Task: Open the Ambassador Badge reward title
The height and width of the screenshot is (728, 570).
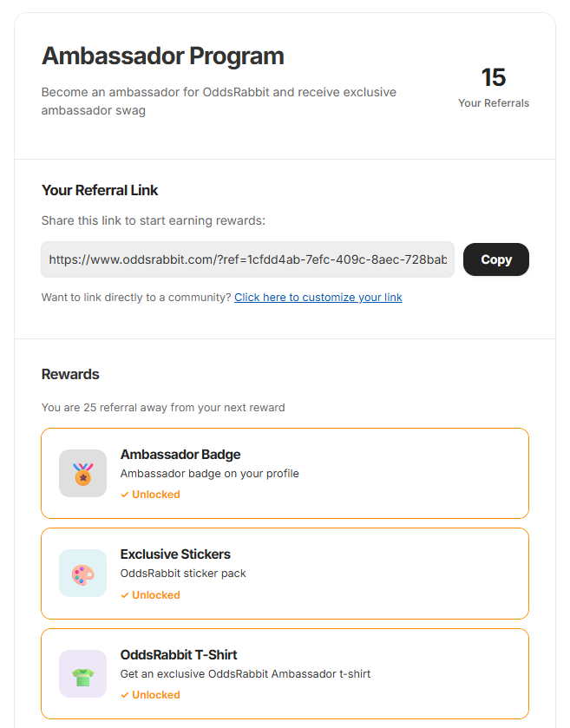Action: [x=180, y=455]
